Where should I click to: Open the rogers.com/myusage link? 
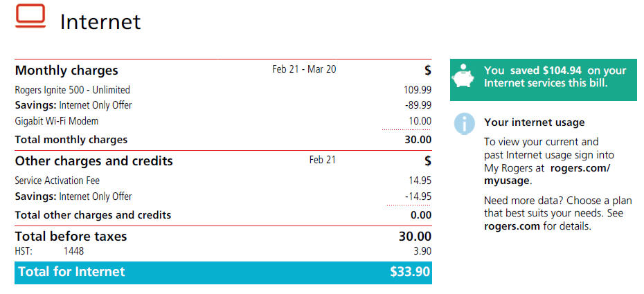546,174
